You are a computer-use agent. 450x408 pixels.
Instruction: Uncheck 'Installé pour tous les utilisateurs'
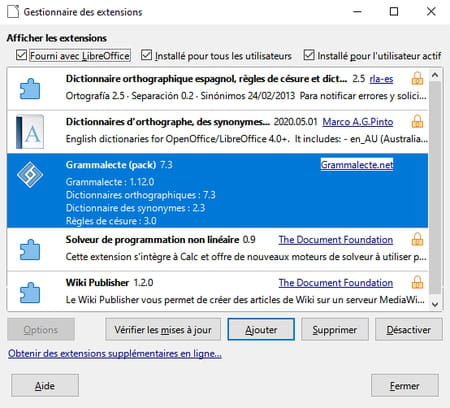tap(146, 55)
